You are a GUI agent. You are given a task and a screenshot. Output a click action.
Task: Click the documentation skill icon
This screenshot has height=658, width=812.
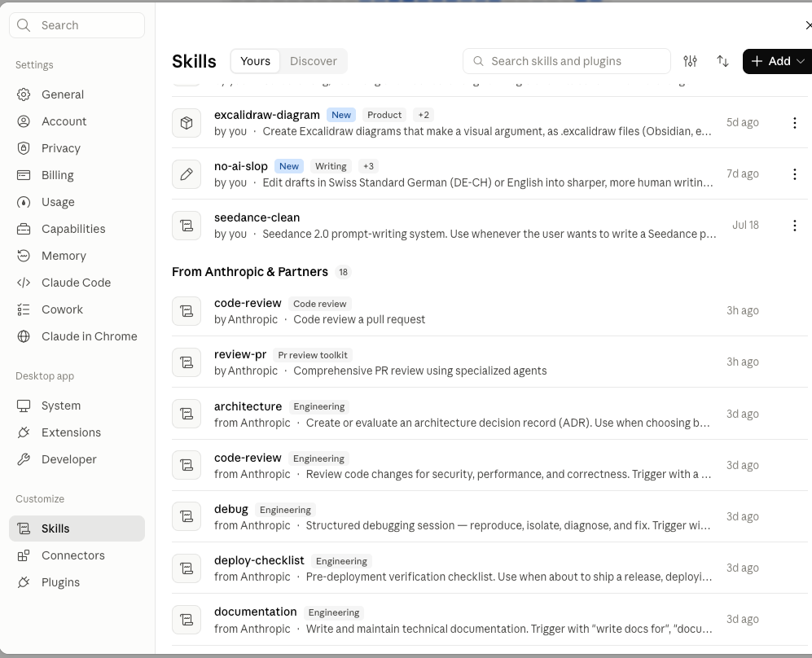click(x=187, y=619)
